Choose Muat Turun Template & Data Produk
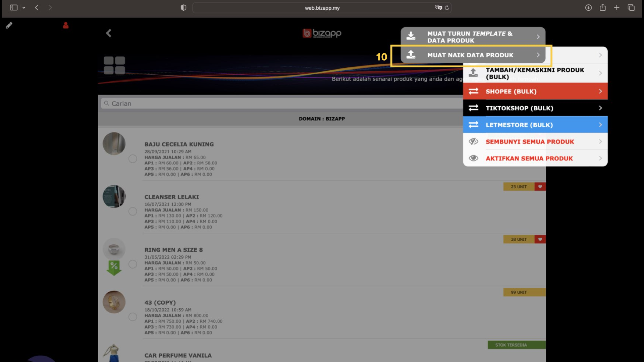Viewport: 644px width, 362px height. pos(473,37)
